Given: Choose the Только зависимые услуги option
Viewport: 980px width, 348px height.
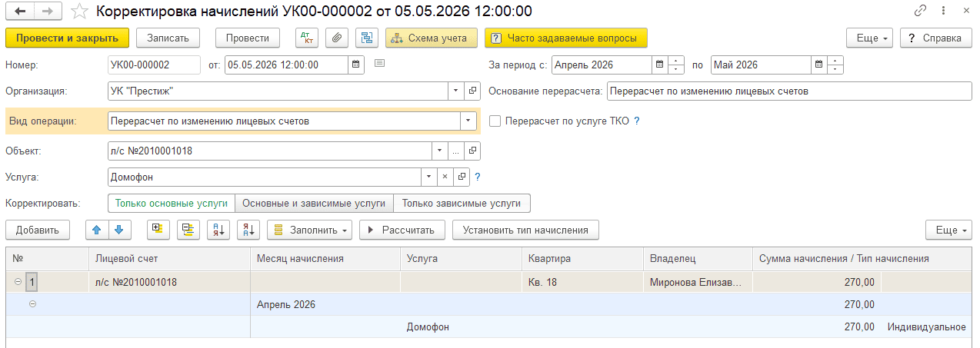Looking at the screenshot, I should coord(462,204).
